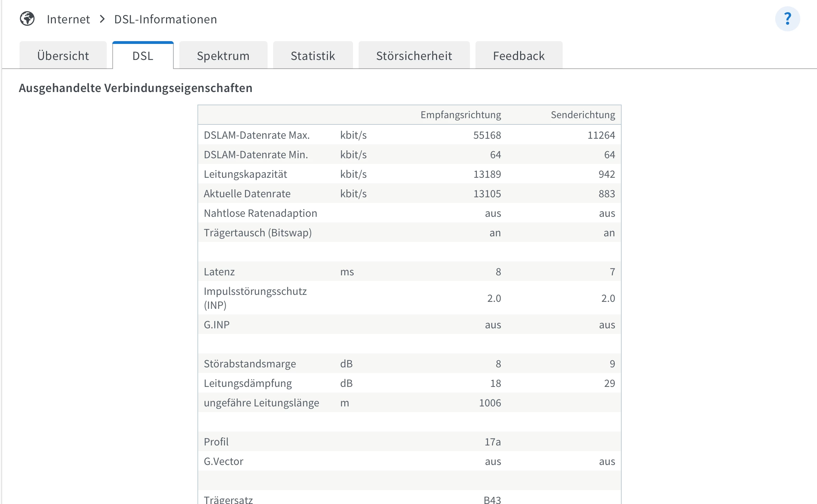Click DSL-Informationen breadcrumb text
Image resolution: width=817 pixels, height=504 pixels.
[165, 19]
